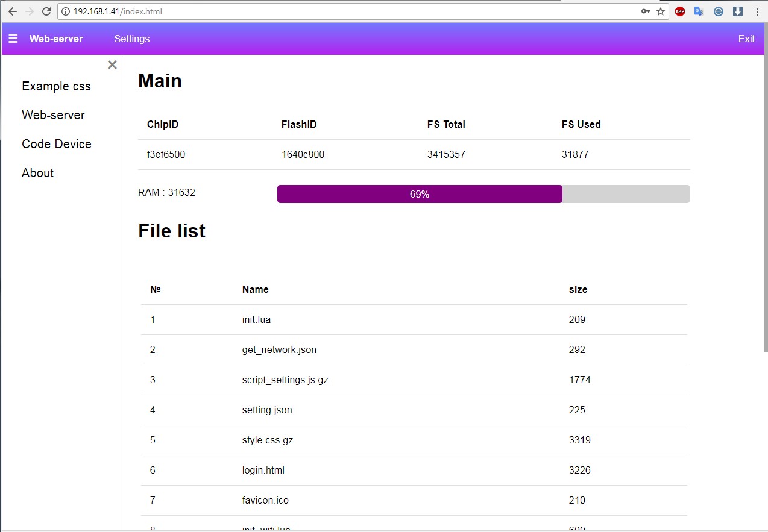Open the Example css page
This screenshot has width=768, height=532.
coord(56,86)
